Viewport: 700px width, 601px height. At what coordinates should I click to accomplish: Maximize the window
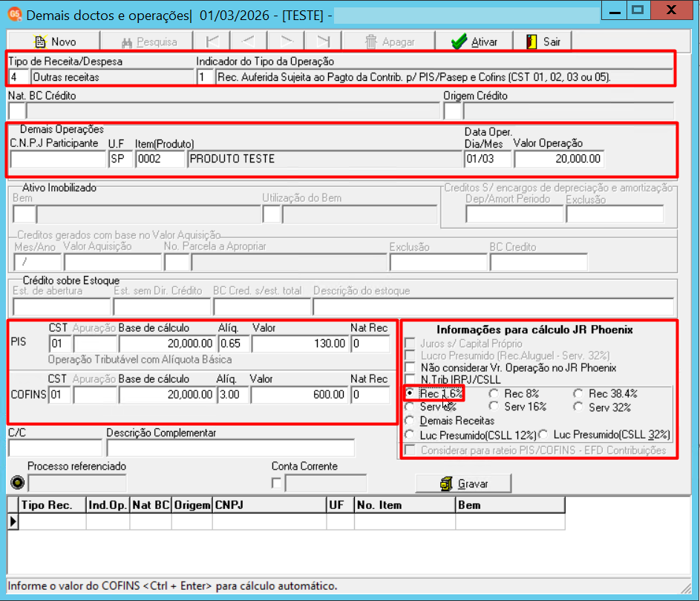pyautogui.click(x=638, y=10)
